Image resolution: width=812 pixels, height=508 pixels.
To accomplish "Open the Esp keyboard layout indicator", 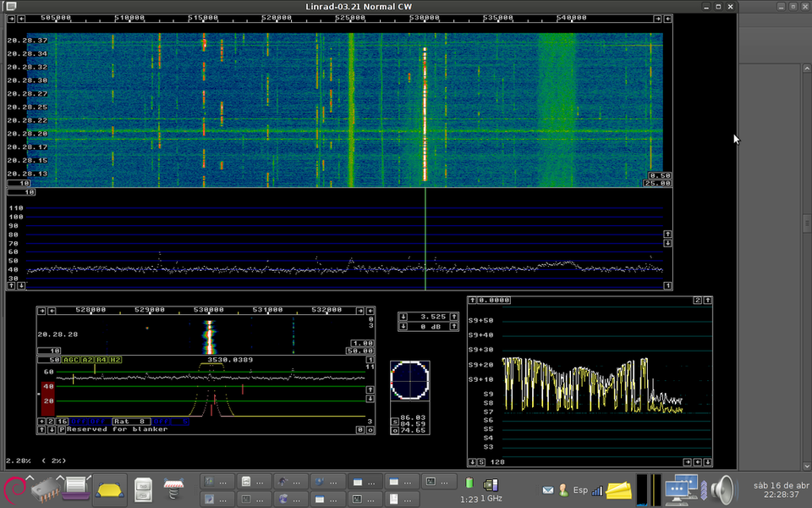I will pos(580,490).
